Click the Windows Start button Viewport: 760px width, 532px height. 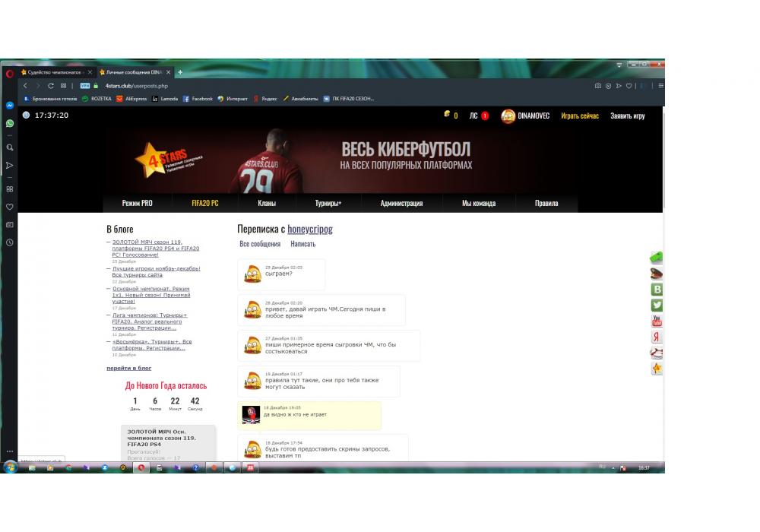point(11,467)
